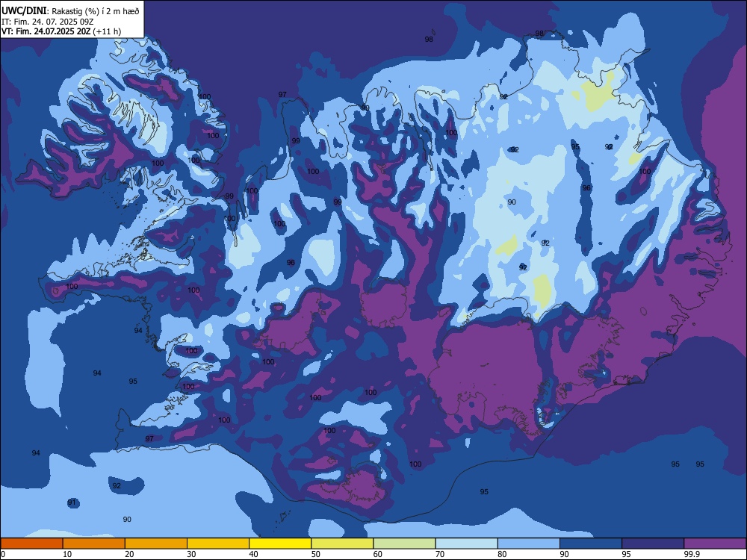
Task: Click the '80' tick label on the color scale
Action: pos(502,554)
